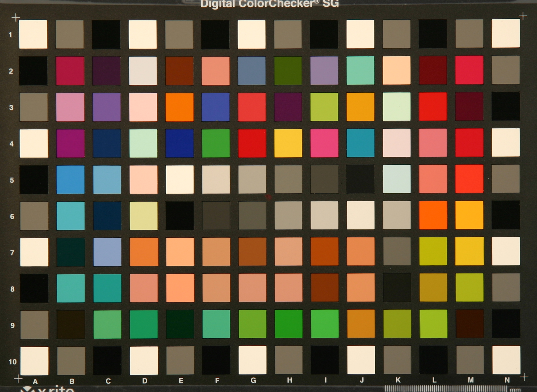
Task: Pick the navy patch at C4
Action: click(107, 143)
